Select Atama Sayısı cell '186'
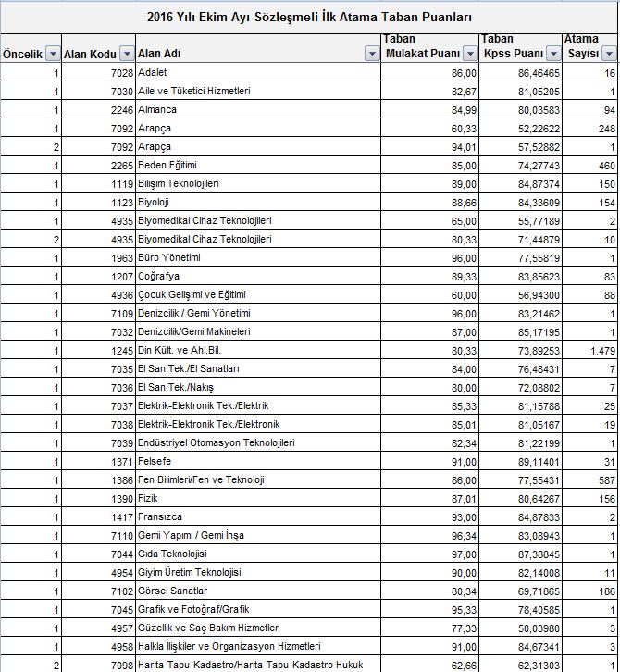Viewport: 620px width, 672px height. point(590,591)
